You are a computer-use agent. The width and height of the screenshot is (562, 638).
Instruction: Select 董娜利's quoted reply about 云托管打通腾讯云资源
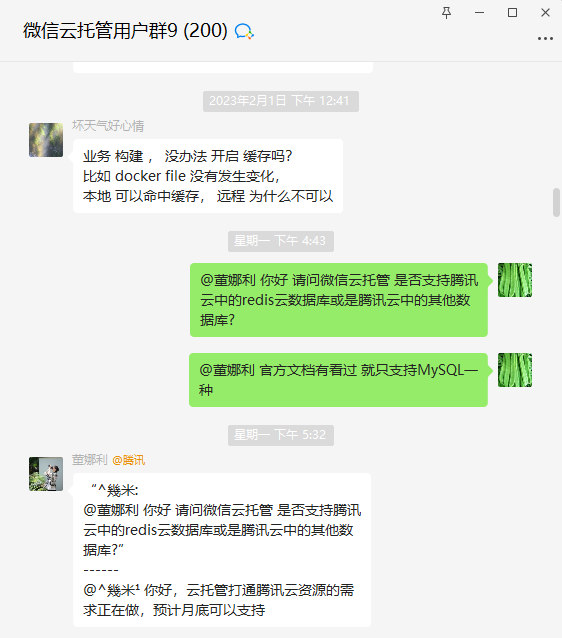pyautogui.click(x=222, y=550)
